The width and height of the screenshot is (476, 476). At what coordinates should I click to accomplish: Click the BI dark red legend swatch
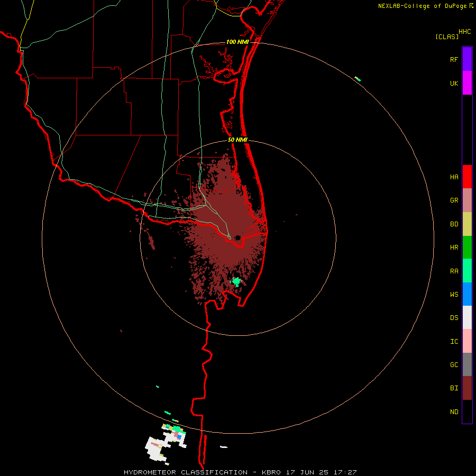pos(467,388)
